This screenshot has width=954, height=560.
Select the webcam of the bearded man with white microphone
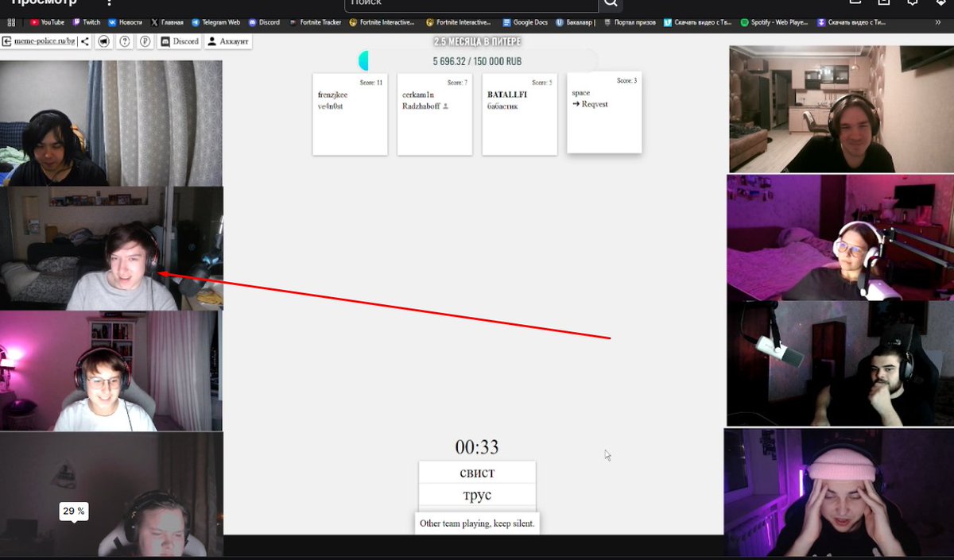pos(840,364)
